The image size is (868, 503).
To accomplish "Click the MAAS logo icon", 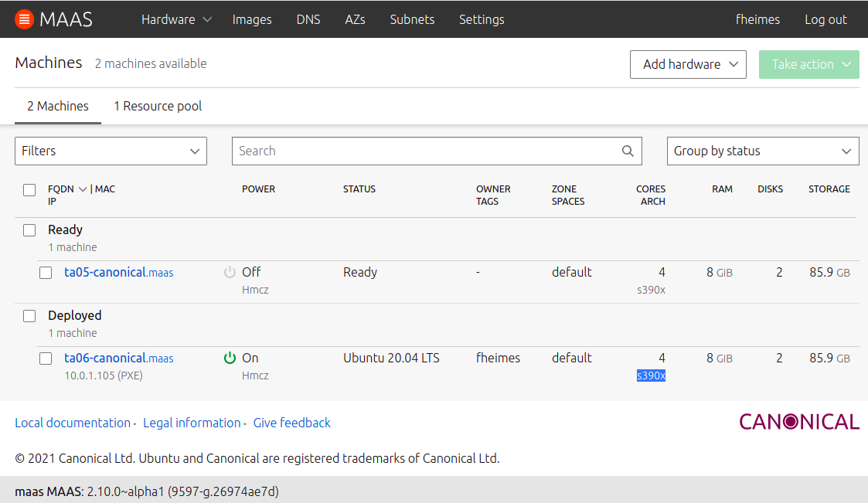I will (24, 19).
